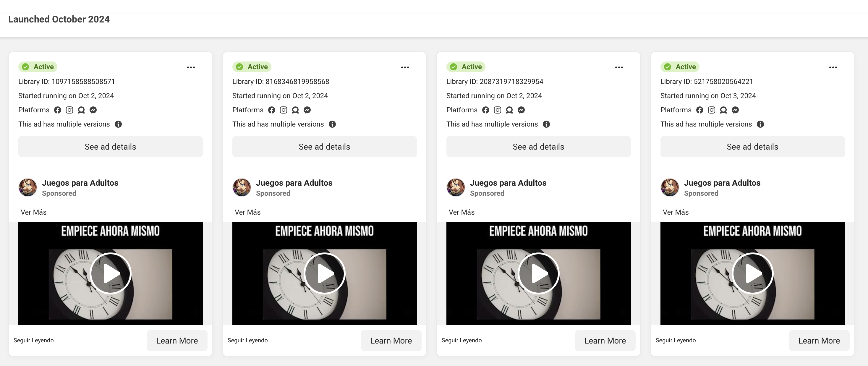Screen dimensions: 868x366
Task: Click 'Ver Más' text on ad 8168346819958568
Action: [x=247, y=212]
